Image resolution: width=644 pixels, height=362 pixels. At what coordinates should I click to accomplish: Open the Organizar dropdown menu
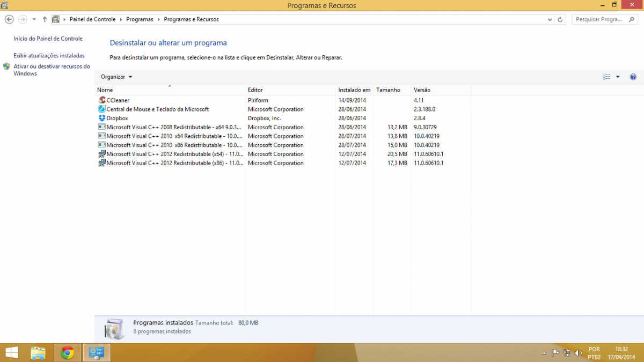(x=116, y=77)
